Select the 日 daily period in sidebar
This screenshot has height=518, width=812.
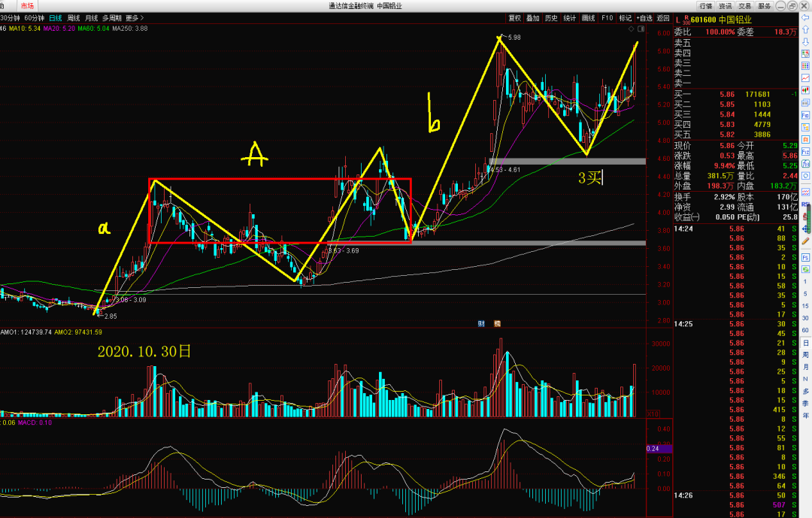pyautogui.click(x=806, y=343)
